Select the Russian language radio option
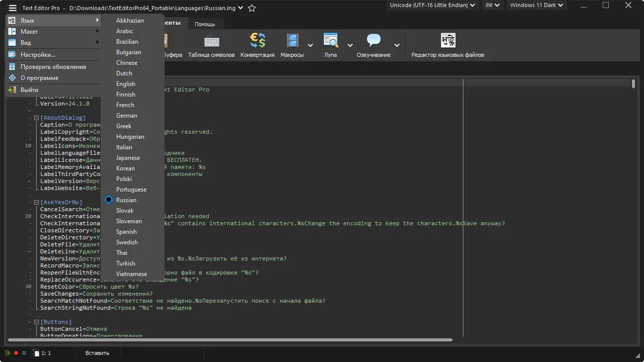Viewport: 644px width, 362px height. click(x=126, y=200)
